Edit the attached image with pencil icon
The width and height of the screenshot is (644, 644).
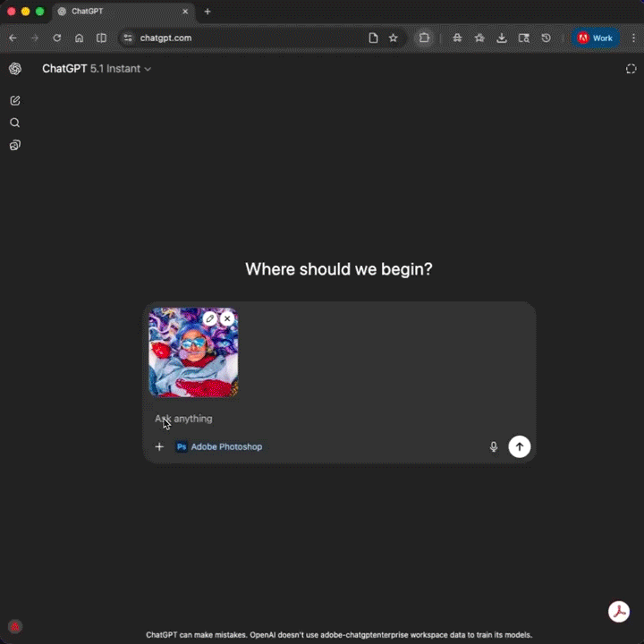[210, 318]
